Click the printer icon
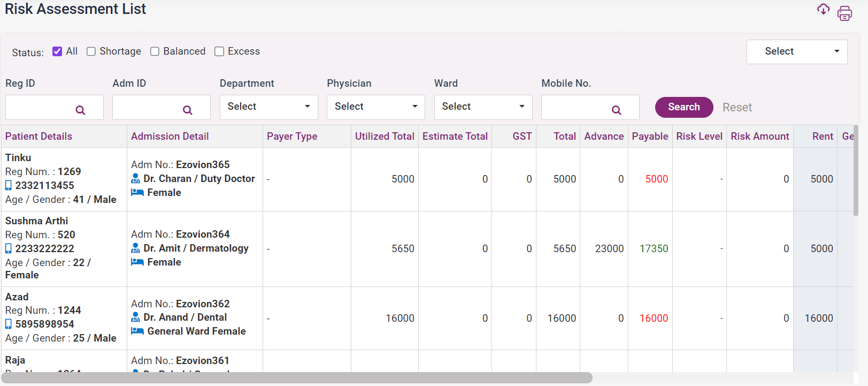868x386 pixels. tap(844, 13)
